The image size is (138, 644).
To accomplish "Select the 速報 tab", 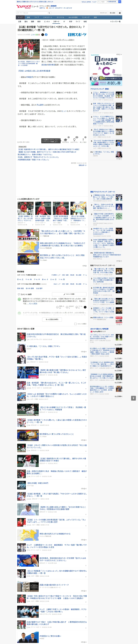I will [x=28, y=17].
